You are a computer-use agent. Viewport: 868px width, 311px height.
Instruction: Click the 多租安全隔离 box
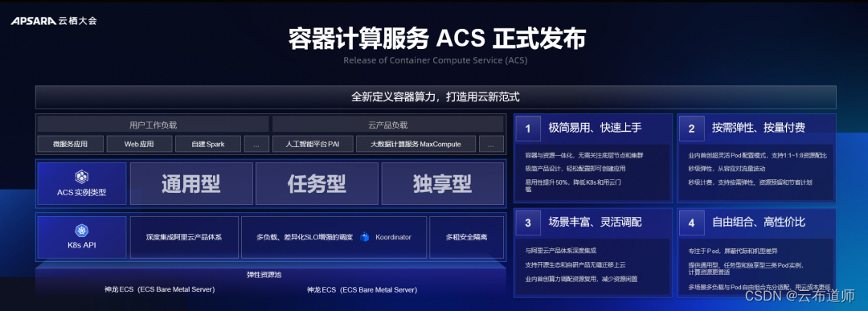coord(467,237)
